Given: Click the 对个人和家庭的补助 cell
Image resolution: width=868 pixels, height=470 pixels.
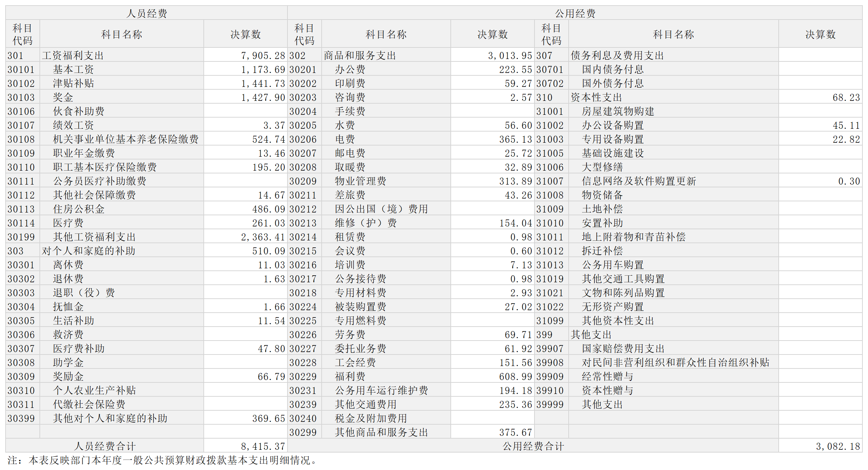Looking at the screenshot, I should (x=89, y=251).
